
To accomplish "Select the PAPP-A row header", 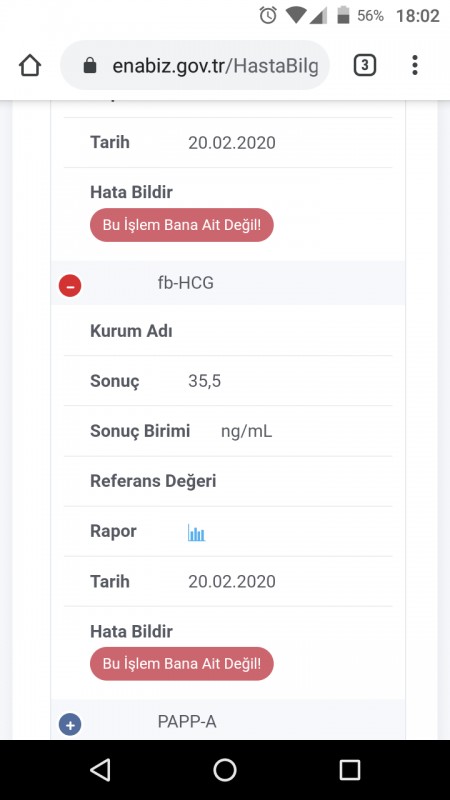I will [228, 720].
